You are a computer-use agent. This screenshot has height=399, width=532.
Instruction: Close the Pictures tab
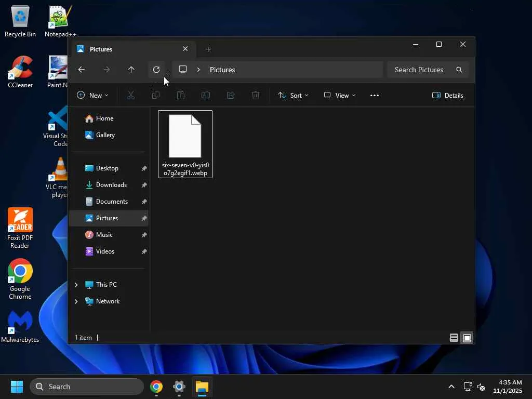click(x=185, y=49)
